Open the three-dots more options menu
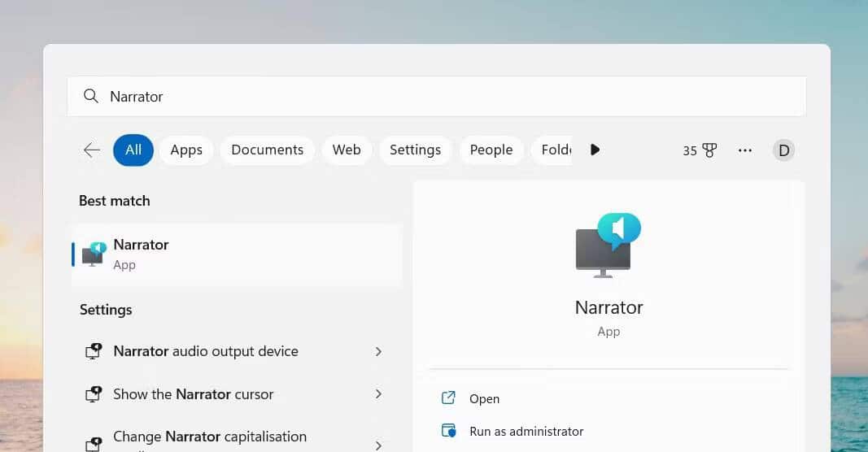Image resolution: width=868 pixels, height=452 pixels. point(745,150)
